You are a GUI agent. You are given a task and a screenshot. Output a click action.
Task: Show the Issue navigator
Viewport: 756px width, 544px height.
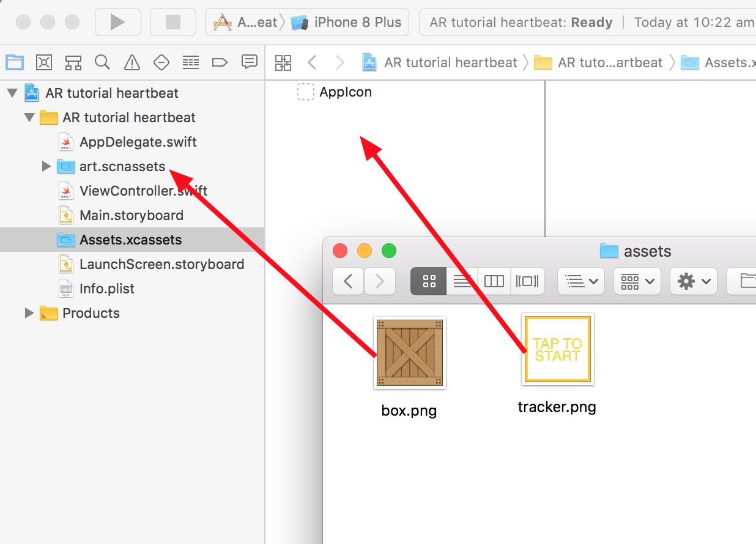(x=132, y=62)
